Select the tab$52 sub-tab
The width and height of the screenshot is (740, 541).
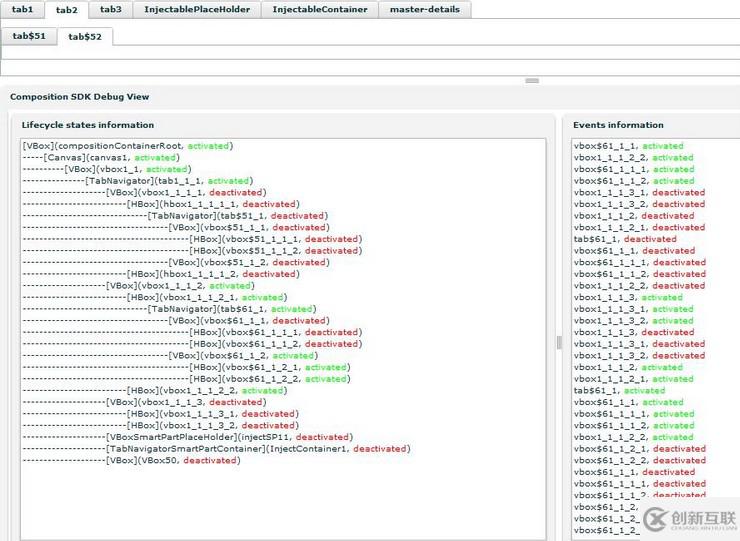85,37
